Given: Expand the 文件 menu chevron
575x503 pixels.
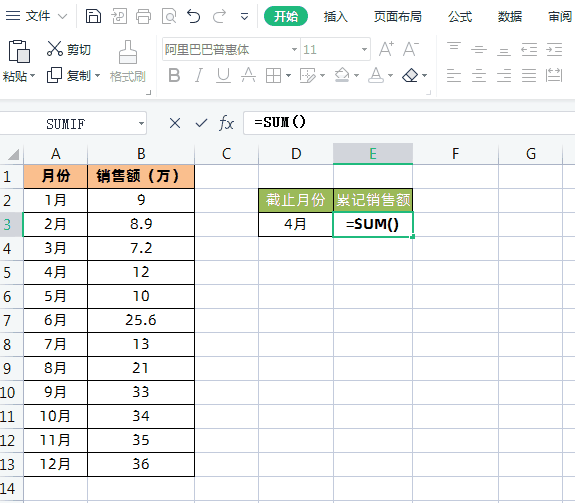Looking at the screenshot, I should (63, 16).
